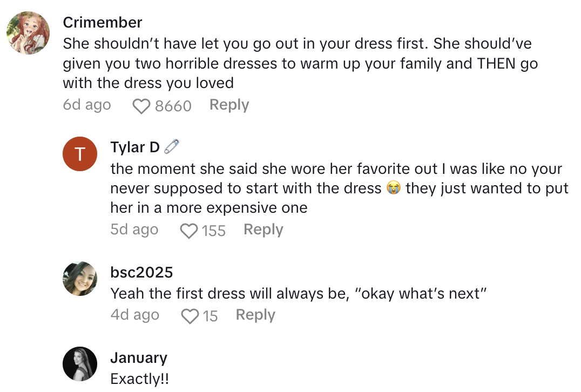Click the 155 likes count
Image resolution: width=581 pixels, height=392 pixels.
point(213,231)
